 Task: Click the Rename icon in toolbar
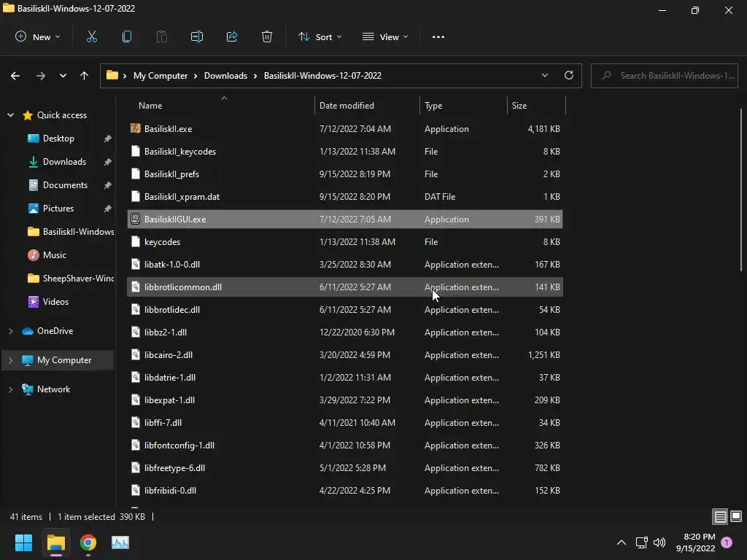click(197, 36)
